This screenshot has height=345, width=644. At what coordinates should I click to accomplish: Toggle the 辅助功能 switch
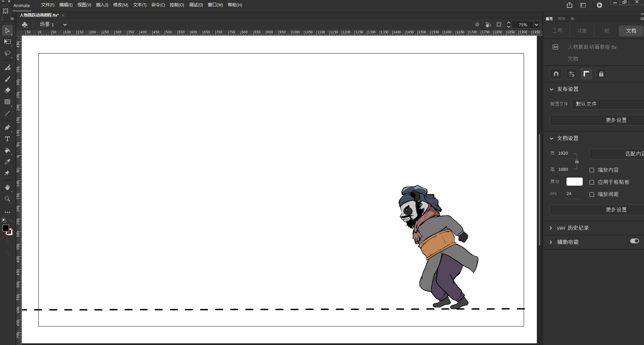point(635,241)
